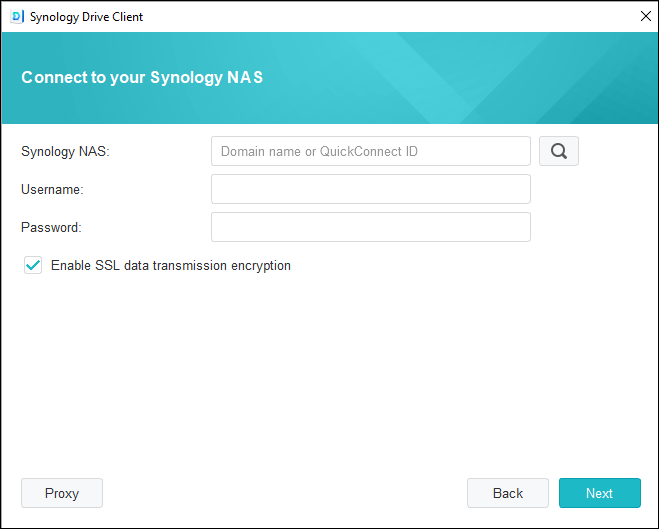Select the Password input field

point(371,227)
